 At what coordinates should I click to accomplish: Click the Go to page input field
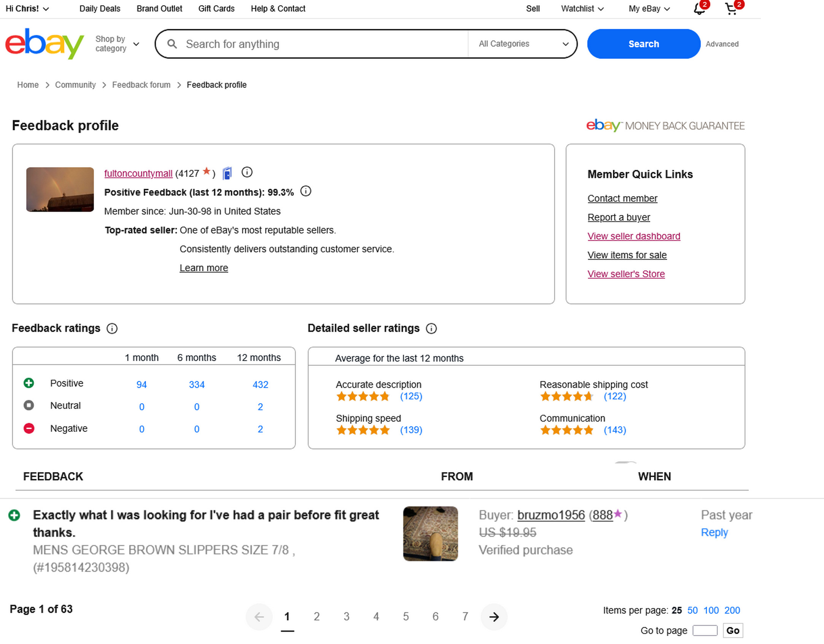point(705,630)
